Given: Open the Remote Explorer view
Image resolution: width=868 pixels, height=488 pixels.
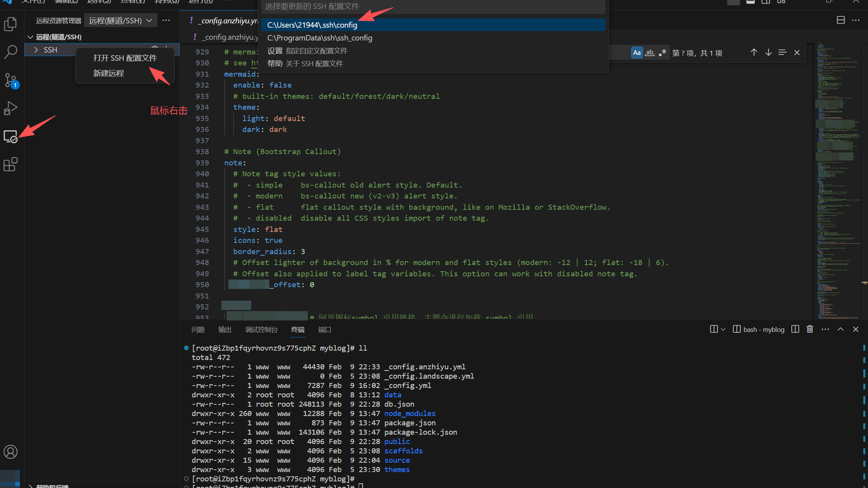Looking at the screenshot, I should pos(11,137).
